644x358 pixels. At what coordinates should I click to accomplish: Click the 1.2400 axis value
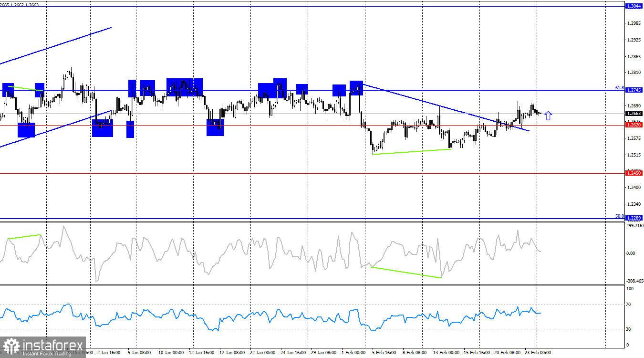pyautogui.click(x=635, y=188)
